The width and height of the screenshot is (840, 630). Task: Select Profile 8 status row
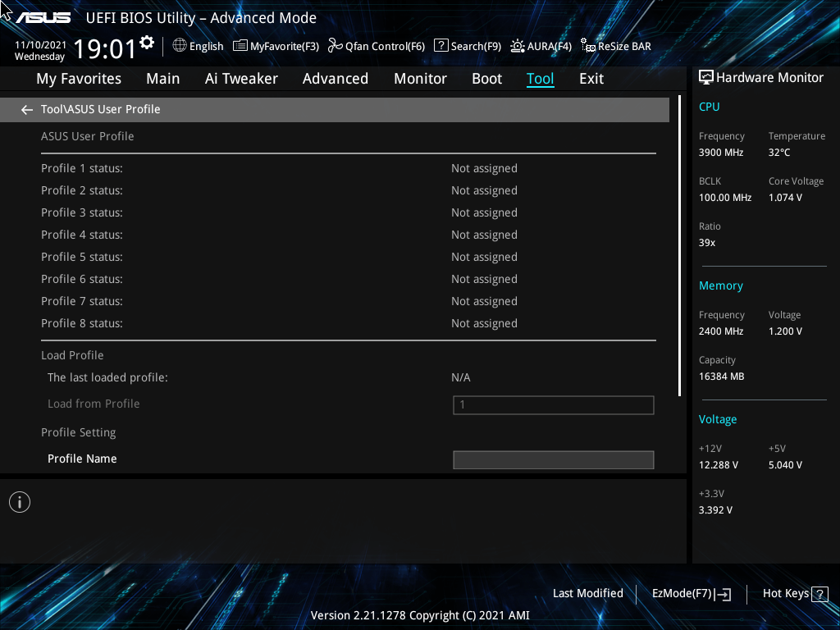348,323
